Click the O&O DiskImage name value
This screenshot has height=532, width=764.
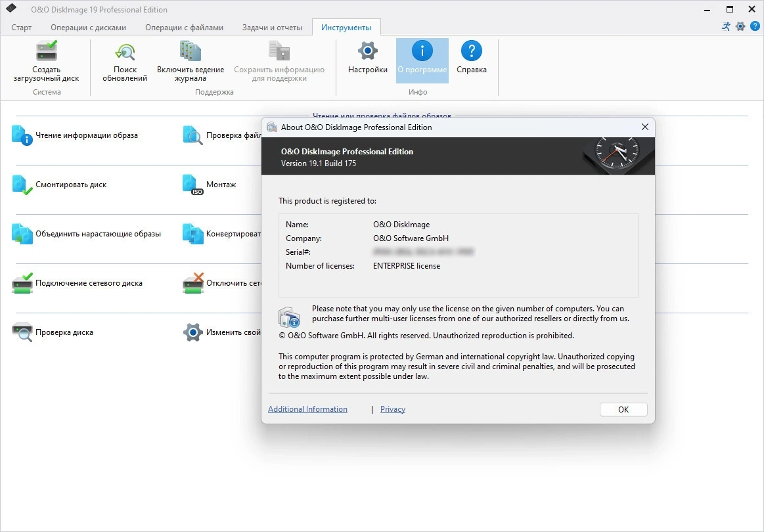[x=401, y=225]
